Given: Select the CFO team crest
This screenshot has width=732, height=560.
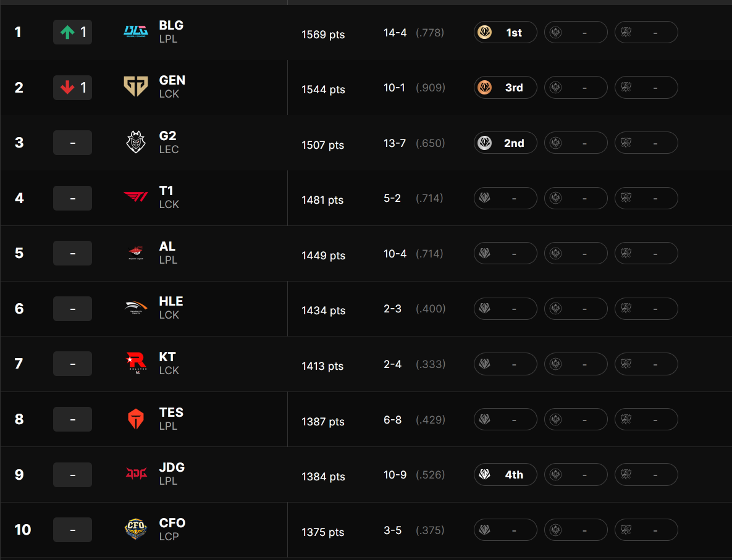Looking at the screenshot, I should (136, 529).
